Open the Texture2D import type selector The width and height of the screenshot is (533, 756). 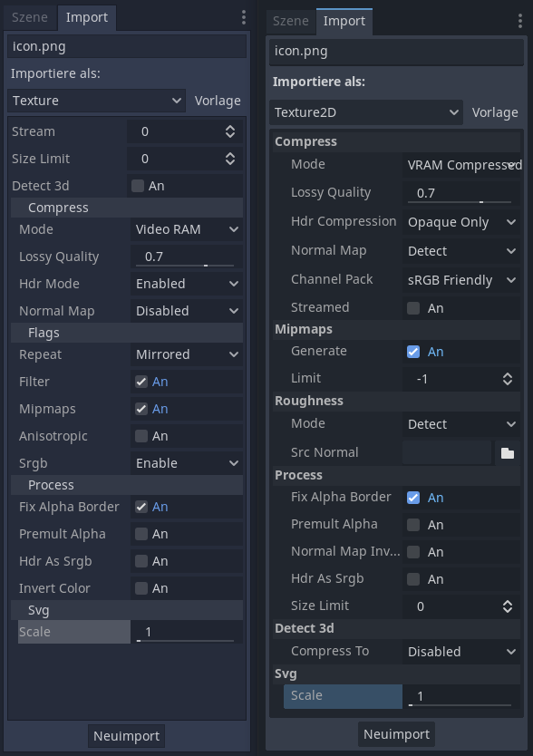click(x=365, y=112)
